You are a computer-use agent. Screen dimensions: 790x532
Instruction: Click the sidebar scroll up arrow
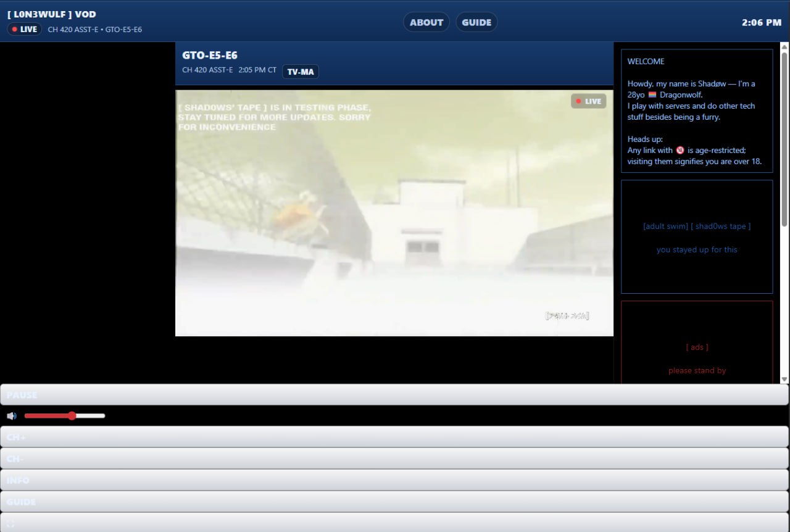(784, 47)
